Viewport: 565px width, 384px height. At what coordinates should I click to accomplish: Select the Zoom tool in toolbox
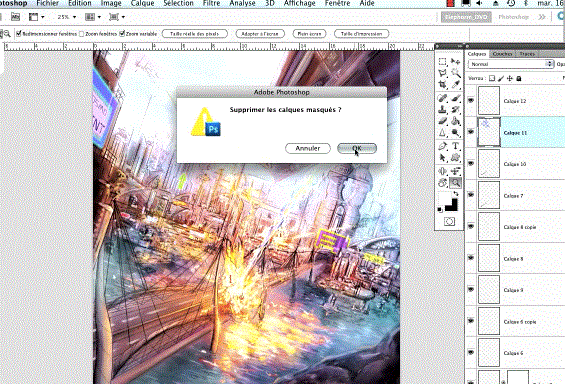tap(455, 183)
